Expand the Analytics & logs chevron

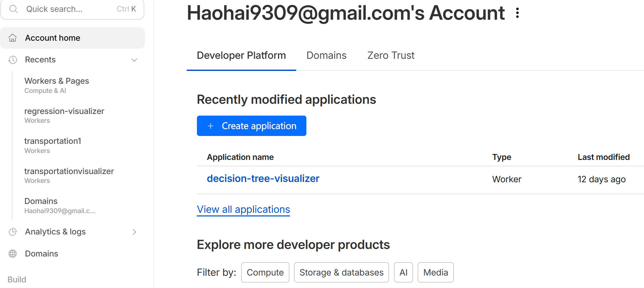134,232
